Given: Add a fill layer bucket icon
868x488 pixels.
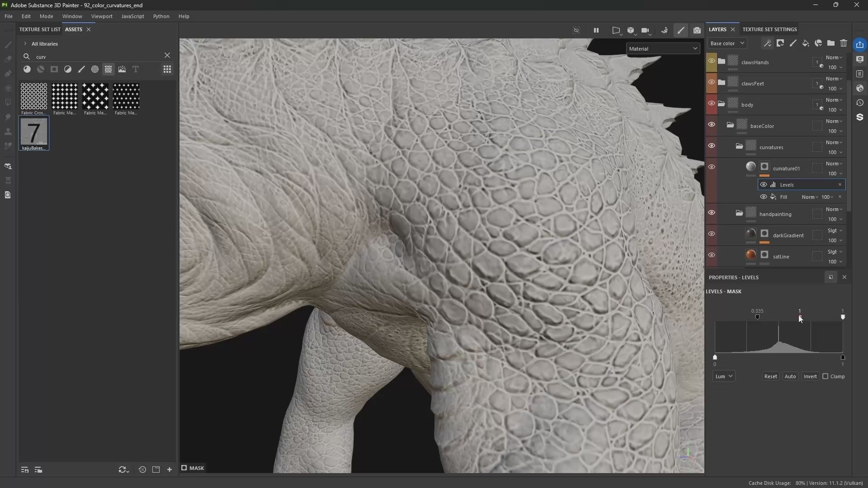Looking at the screenshot, I should point(806,43).
